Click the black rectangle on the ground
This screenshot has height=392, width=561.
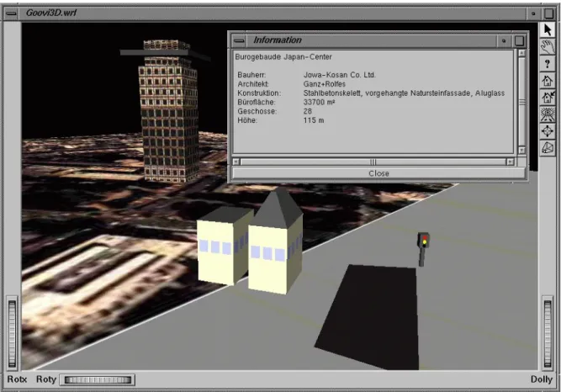pyautogui.click(x=372, y=317)
